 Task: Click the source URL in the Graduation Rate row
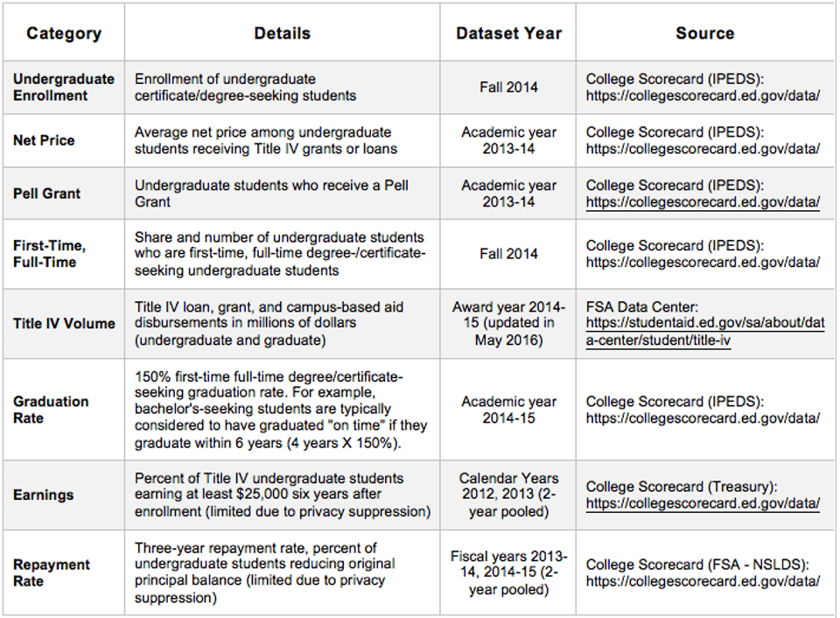703,418
